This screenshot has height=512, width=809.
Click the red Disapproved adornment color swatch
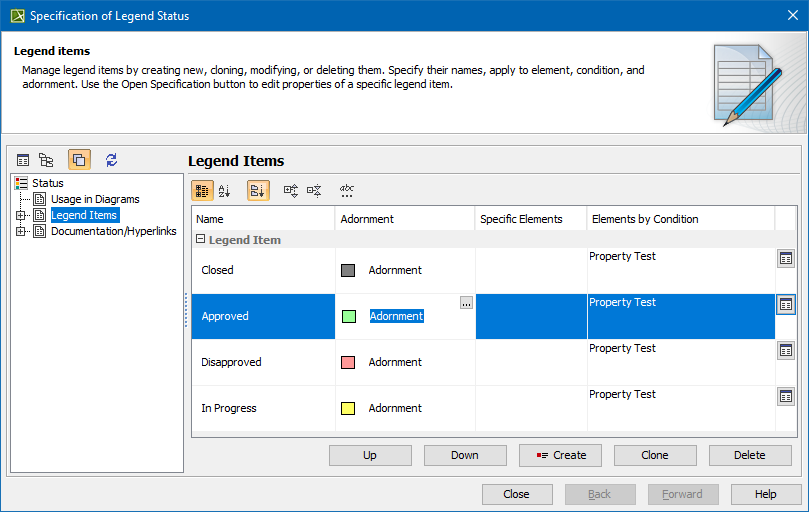pos(348,362)
